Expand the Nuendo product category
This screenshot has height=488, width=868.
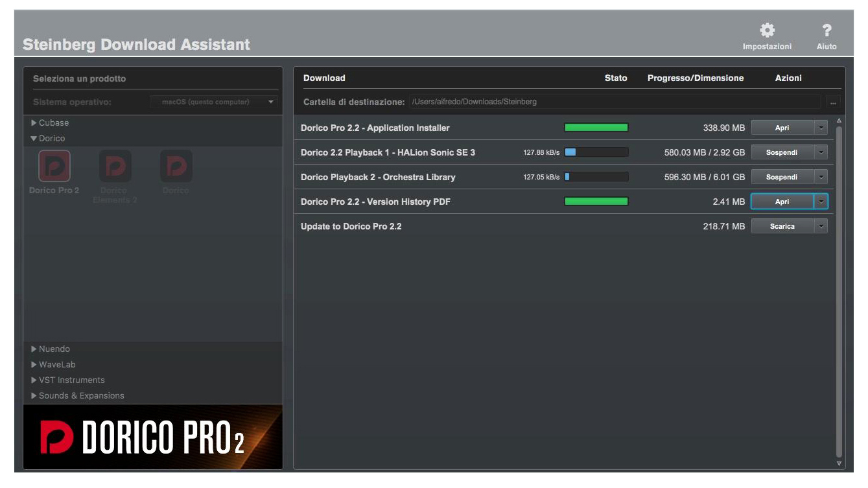point(51,349)
